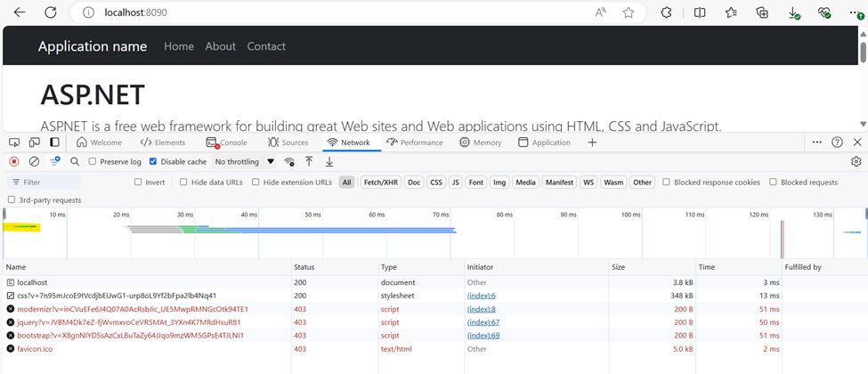
Task: Toggle Split screen view
Action: (x=700, y=12)
